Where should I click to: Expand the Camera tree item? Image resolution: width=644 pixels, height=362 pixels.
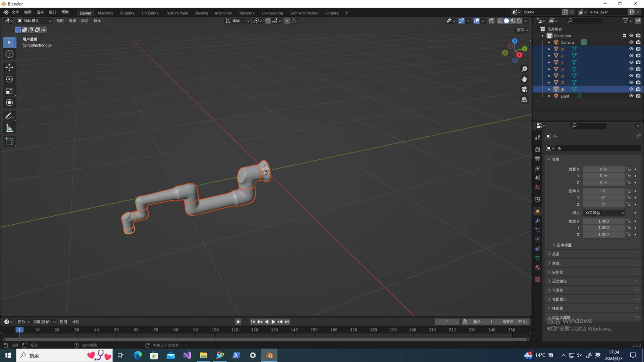coord(549,43)
